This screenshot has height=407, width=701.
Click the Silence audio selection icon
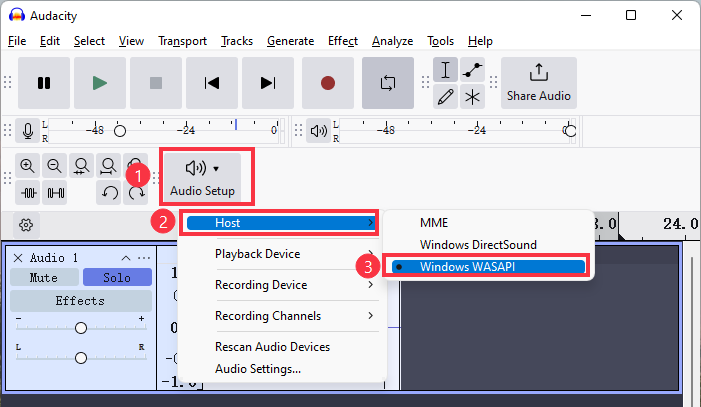[54, 193]
